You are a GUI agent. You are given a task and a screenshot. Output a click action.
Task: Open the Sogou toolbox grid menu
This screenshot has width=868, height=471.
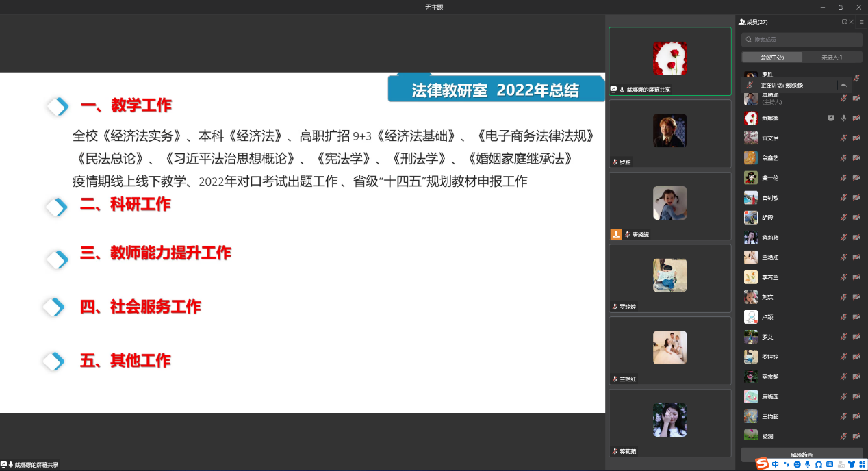coord(862,464)
